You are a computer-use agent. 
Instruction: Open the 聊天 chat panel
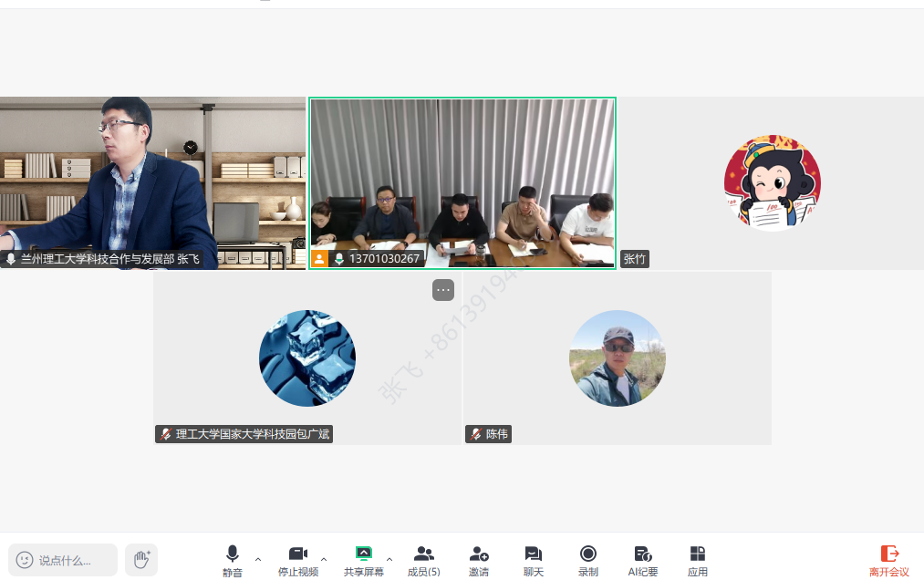(x=533, y=560)
